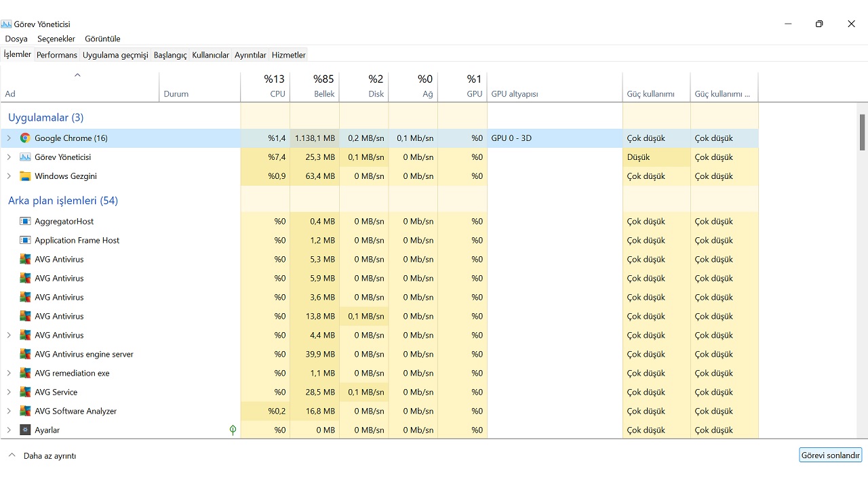Image resolution: width=868 pixels, height=488 pixels.
Task: Expand the AVG Service row
Action: coord(9,392)
